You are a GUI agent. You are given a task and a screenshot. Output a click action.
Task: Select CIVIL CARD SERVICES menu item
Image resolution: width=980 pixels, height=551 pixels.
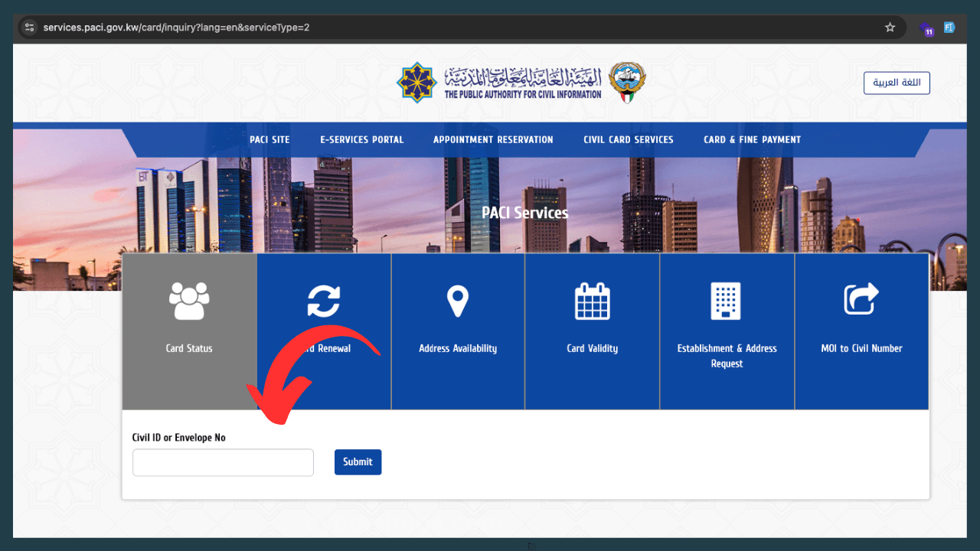coord(628,140)
